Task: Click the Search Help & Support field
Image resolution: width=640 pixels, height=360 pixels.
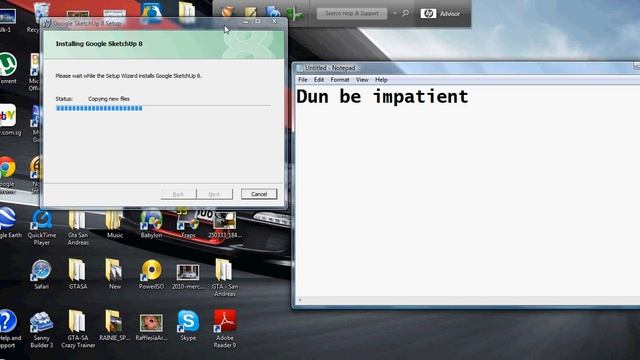Action: 352,13
